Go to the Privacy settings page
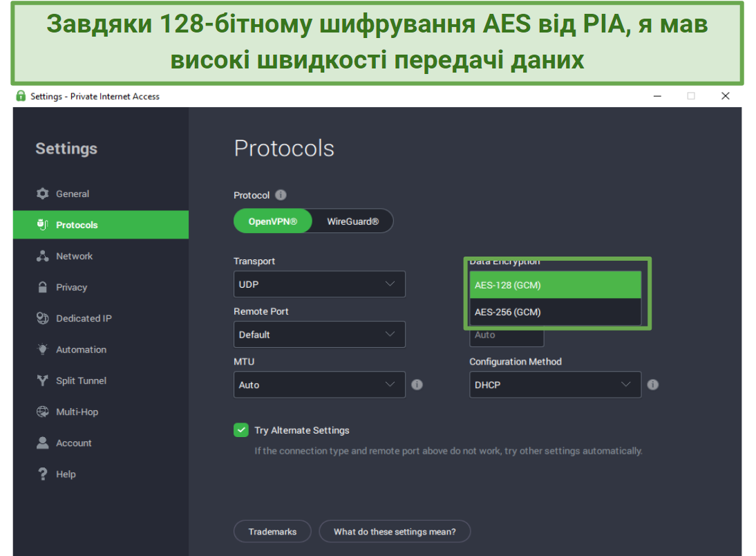 click(x=101, y=287)
